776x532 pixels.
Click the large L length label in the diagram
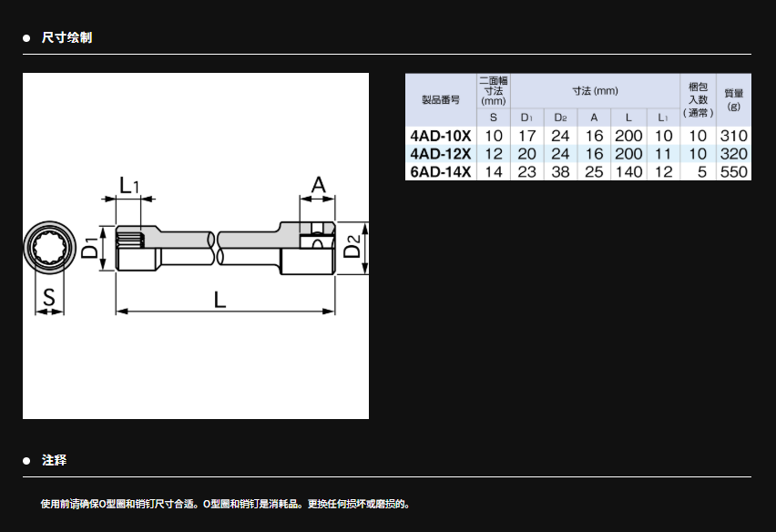coord(220,299)
